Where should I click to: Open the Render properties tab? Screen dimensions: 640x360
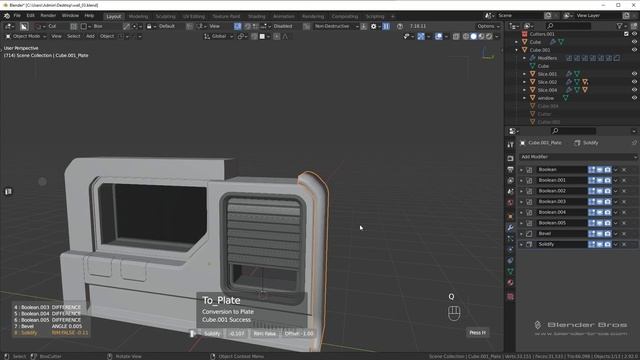pos(510,158)
